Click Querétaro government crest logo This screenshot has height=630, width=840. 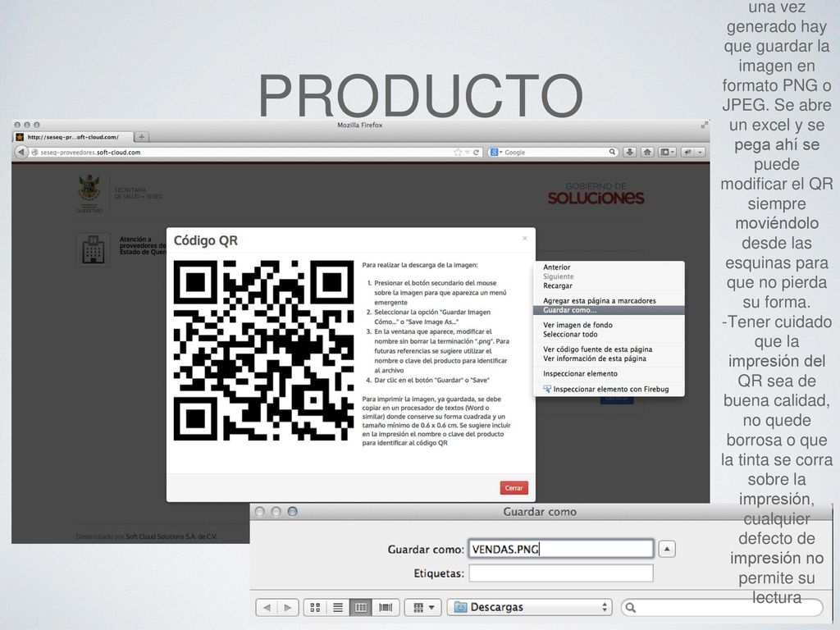click(89, 193)
